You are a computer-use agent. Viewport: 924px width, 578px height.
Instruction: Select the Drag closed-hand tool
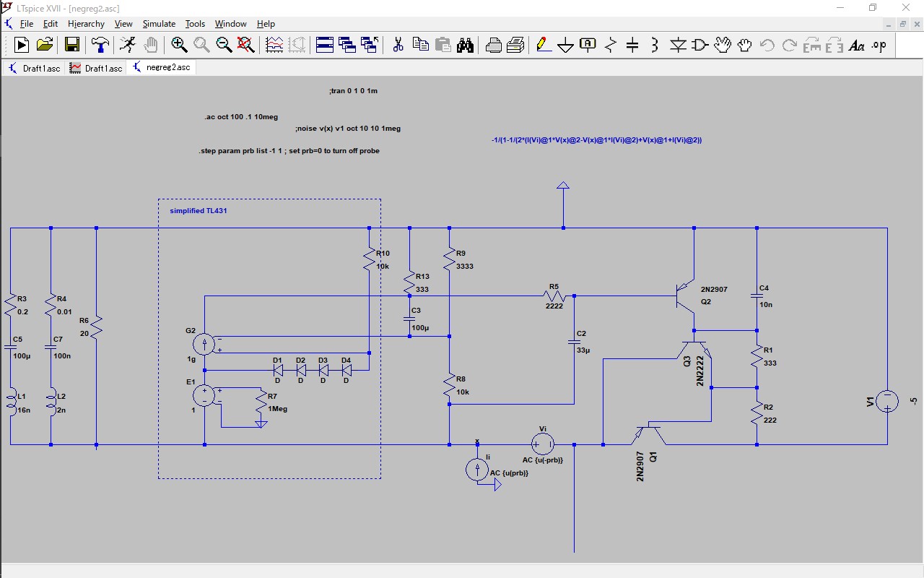[744, 45]
